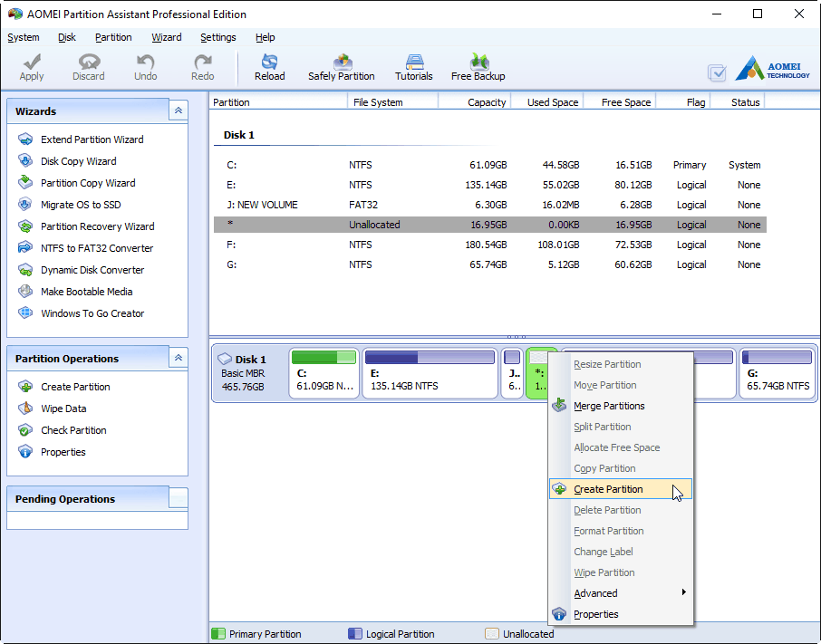Select E: partition block in disk map

(x=430, y=373)
